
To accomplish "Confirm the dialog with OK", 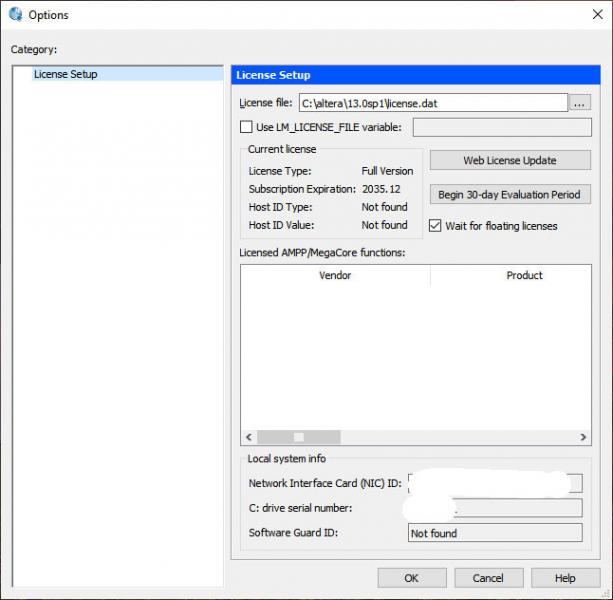I will click(412, 578).
